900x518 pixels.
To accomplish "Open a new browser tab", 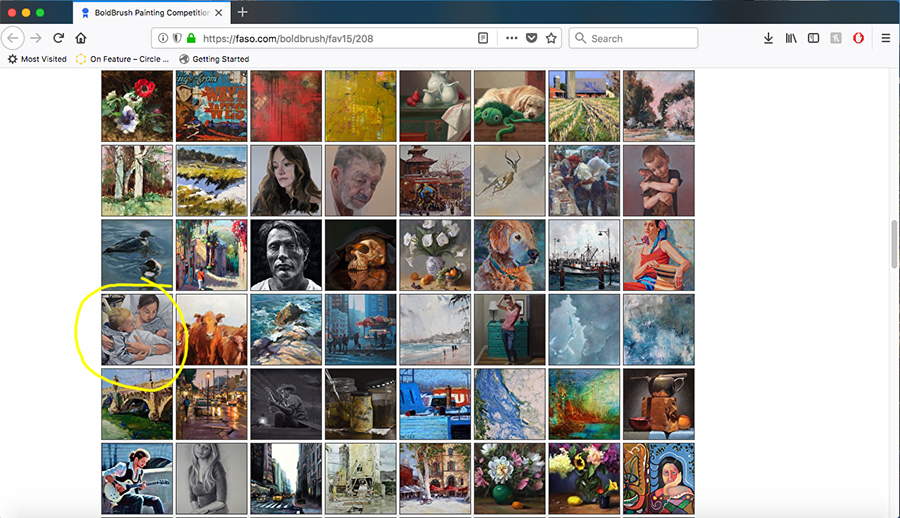I will 243,12.
